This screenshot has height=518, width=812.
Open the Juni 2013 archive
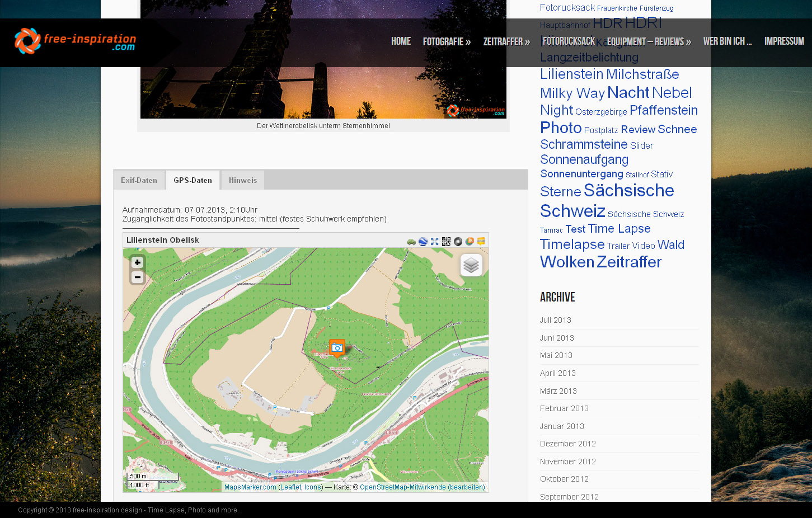(557, 338)
